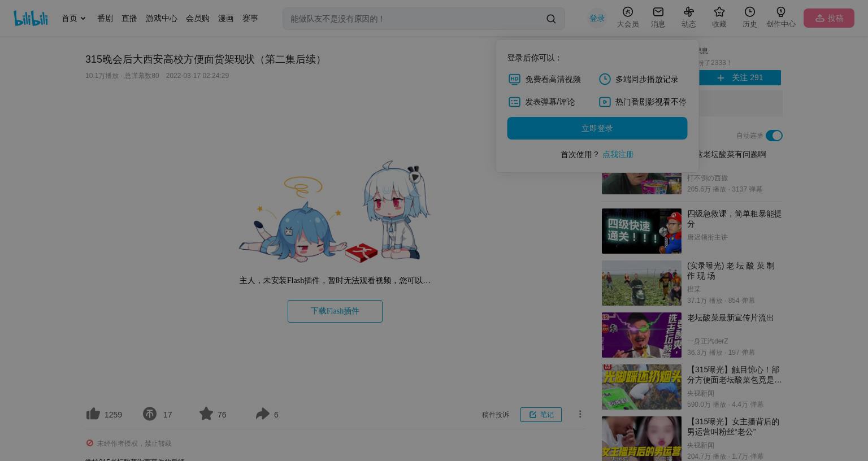Open 四级快速通关 video thumbnail
Viewport: 868px width, 461px height.
click(641, 231)
